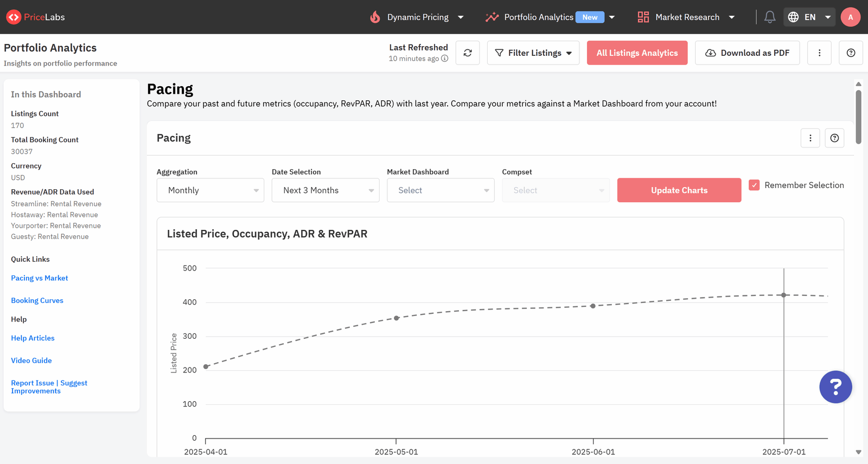The image size is (868, 464).
Task: Click the Update Charts button
Action: pyautogui.click(x=679, y=190)
